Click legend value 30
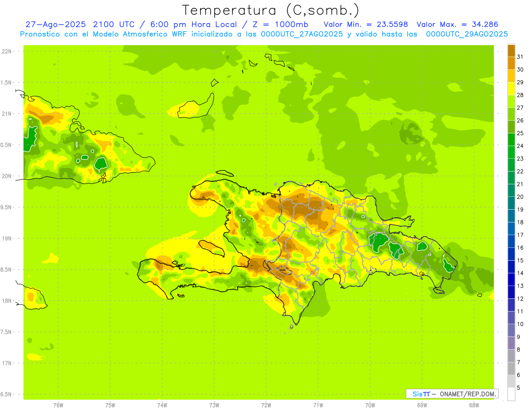 (x=520, y=70)
